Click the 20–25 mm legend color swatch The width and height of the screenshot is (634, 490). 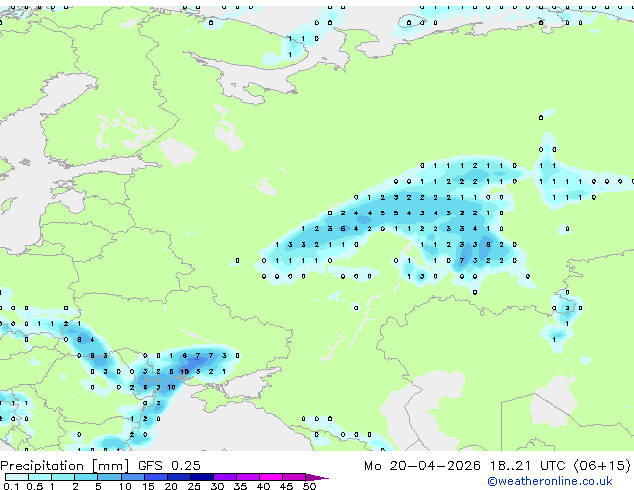[x=179, y=477]
